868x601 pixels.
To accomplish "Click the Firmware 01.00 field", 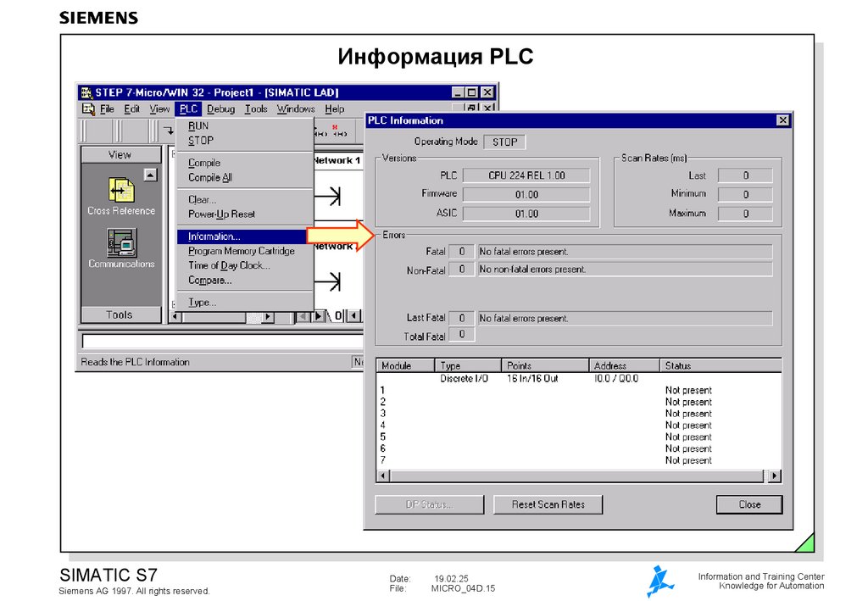I will (526, 195).
